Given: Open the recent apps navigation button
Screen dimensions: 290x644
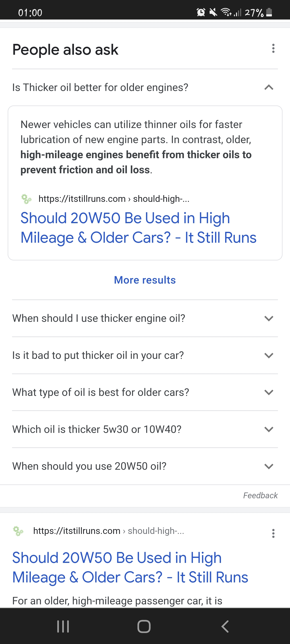Looking at the screenshot, I should point(63,626).
